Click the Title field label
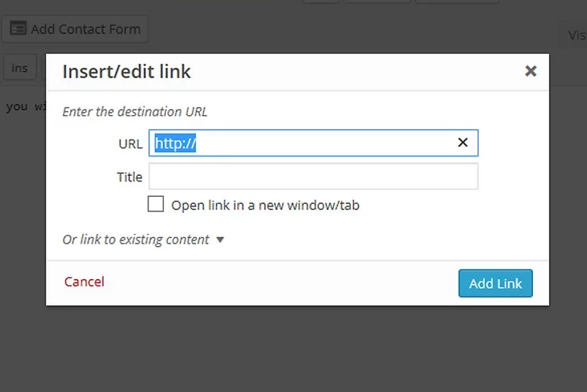 pos(129,177)
